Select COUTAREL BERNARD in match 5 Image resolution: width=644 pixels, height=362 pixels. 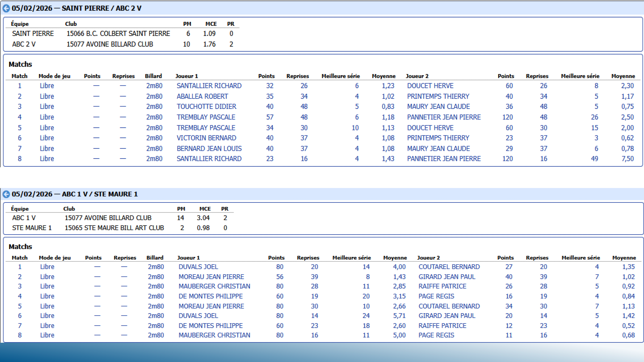(x=449, y=306)
